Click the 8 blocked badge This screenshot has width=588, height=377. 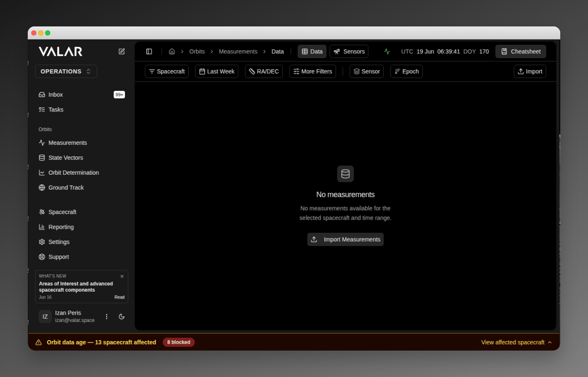click(179, 342)
